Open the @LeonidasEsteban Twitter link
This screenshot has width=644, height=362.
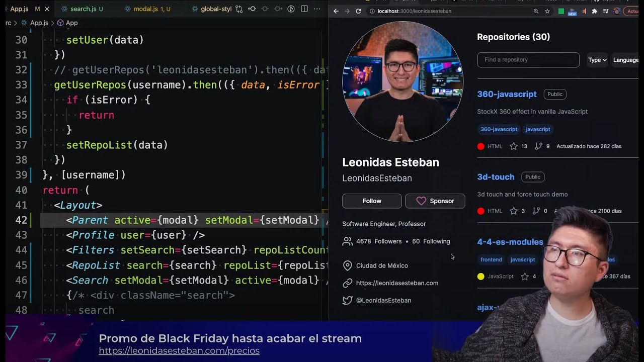[383, 300]
